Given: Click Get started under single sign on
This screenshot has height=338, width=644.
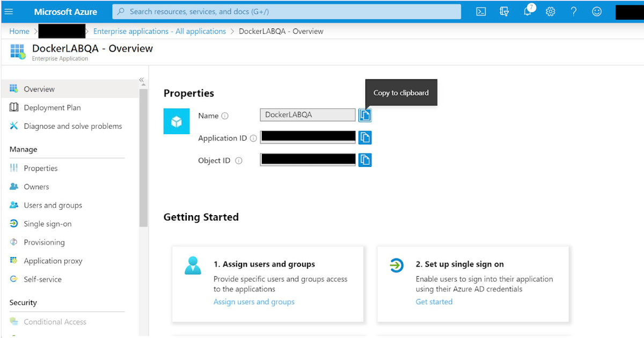Looking at the screenshot, I should coord(434,302).
